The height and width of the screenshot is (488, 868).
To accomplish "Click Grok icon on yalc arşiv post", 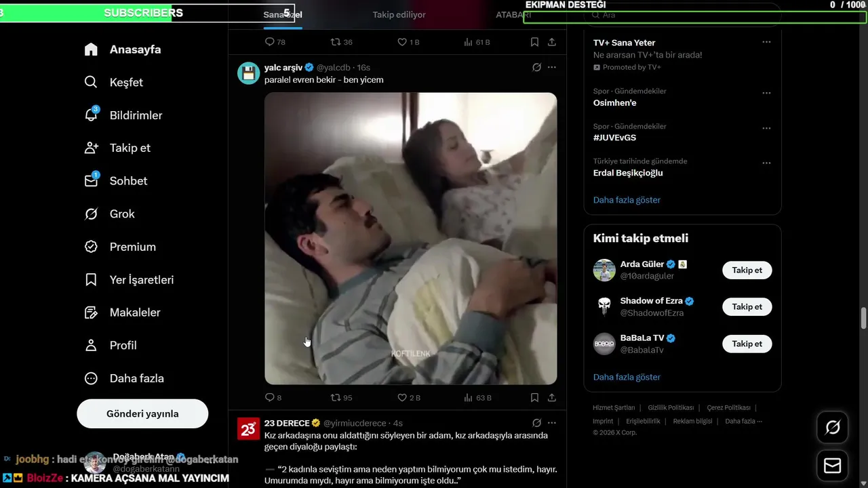I will [536, 67].
